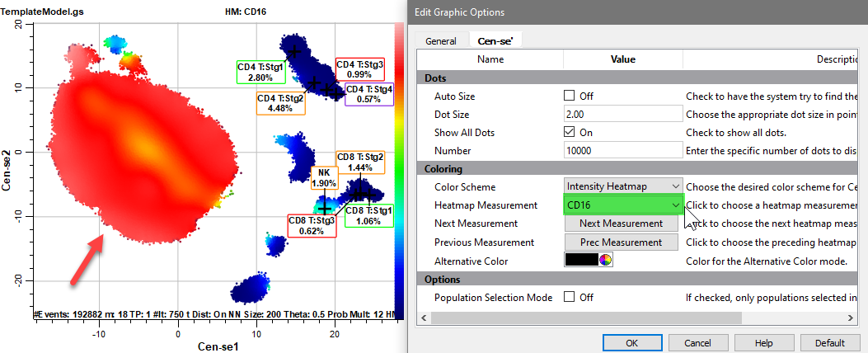Click the Number of dots field
The width and height of the screenshot is (868, 353).
tap(622, 151)
